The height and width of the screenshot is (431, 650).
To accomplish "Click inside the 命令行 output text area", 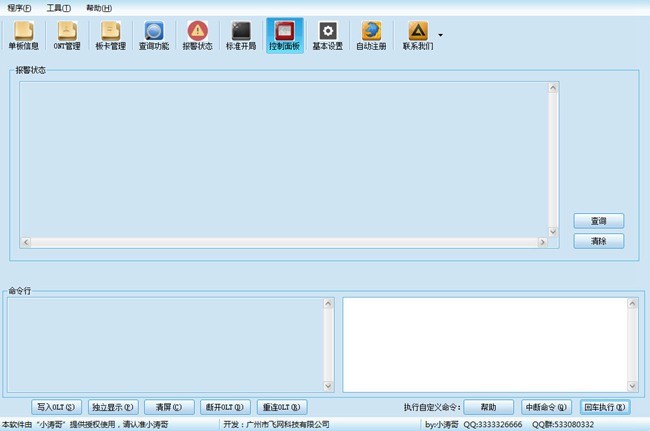I will coord(165,345).
